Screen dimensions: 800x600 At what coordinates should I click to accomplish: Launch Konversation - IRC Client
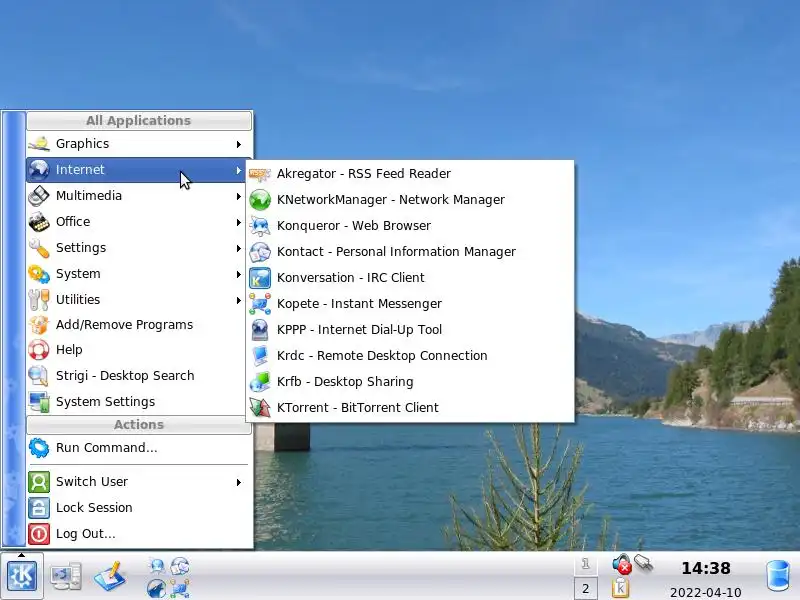410,278
